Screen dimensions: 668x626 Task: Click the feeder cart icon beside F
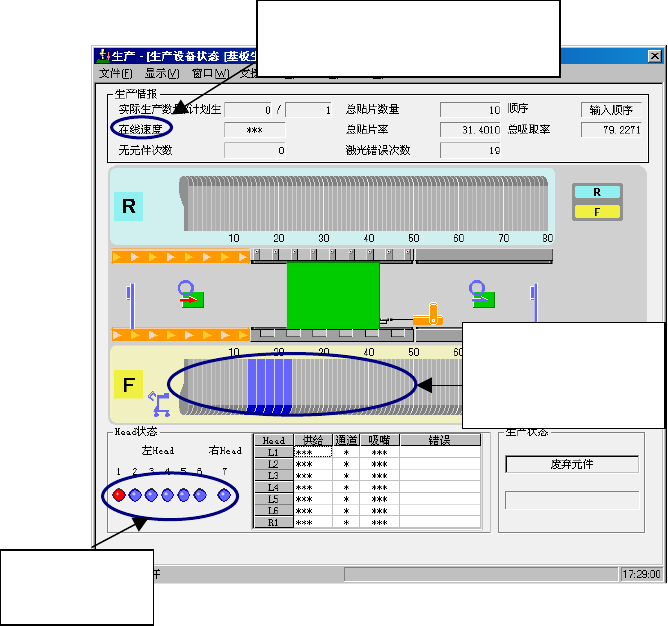[x=159, y=404]
